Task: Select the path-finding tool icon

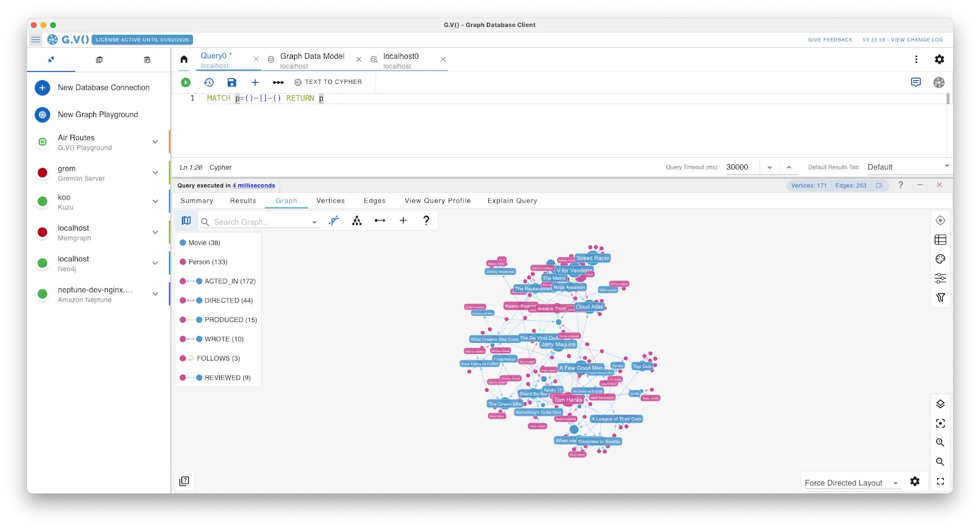Action: [334, 220]
